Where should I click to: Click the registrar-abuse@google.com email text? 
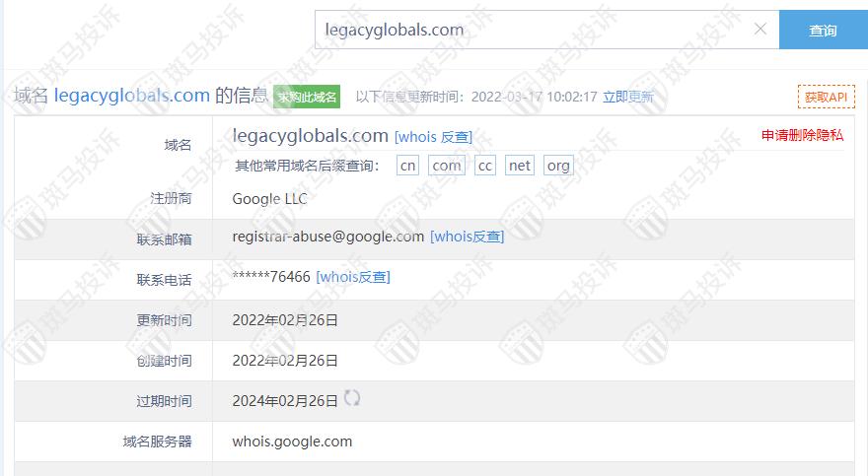pyautogui.click(x=328, y=237)
